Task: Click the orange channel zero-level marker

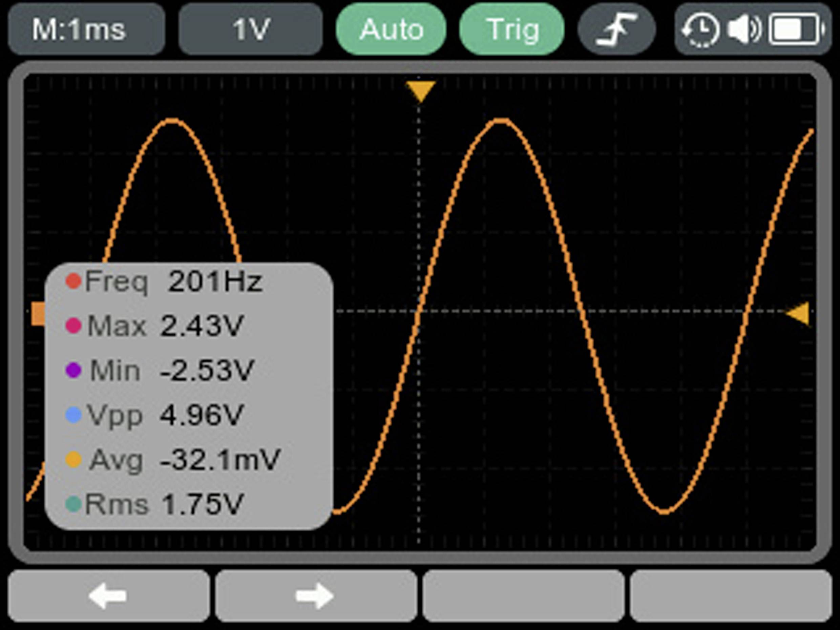Action: [38, 314]
